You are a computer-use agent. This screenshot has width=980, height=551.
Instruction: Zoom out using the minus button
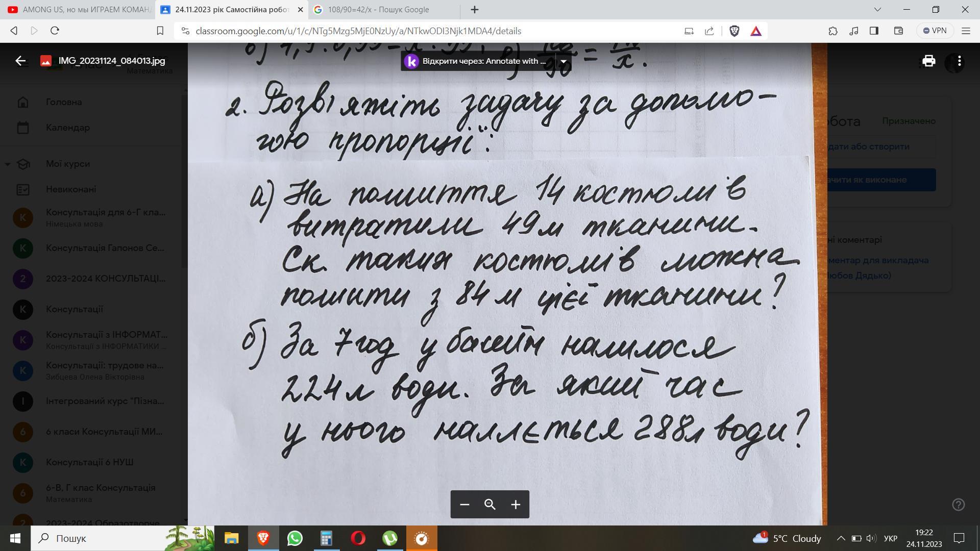click(x=464, y=505)
